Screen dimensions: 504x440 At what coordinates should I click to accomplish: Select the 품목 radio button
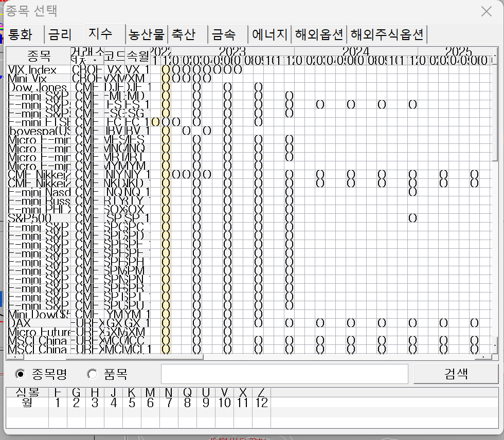coord(92,374)
